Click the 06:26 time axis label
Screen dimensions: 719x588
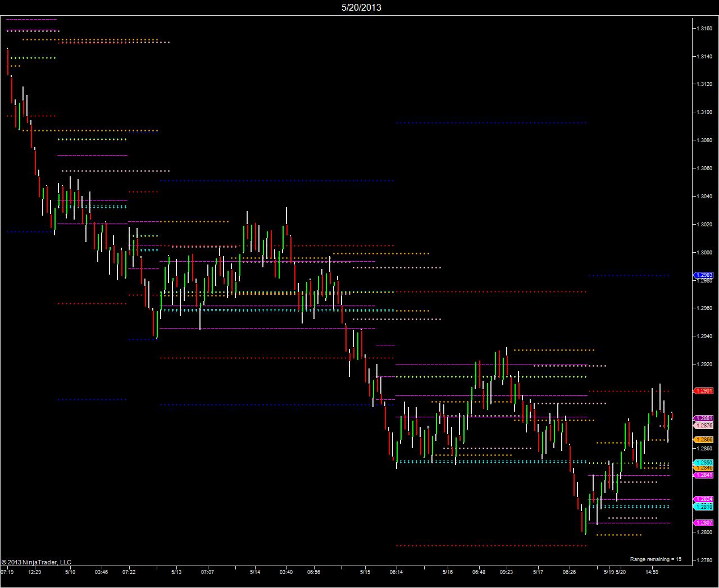569,572
